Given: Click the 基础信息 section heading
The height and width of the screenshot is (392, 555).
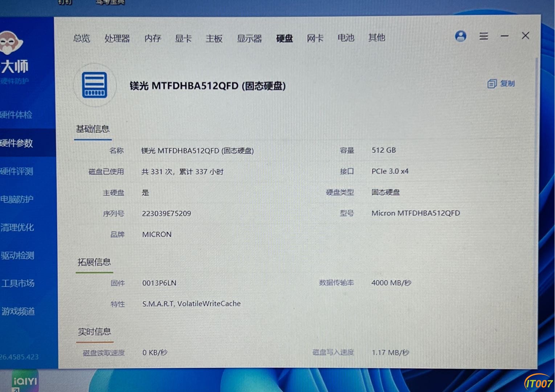Looking at the screenshot, I should (93, 129).
